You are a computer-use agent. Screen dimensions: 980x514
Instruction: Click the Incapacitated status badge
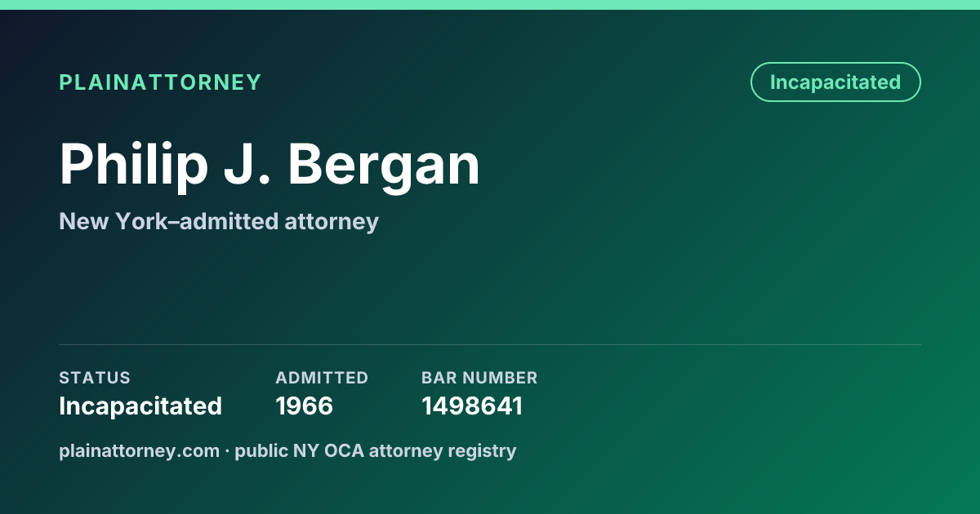pos(835,82)
